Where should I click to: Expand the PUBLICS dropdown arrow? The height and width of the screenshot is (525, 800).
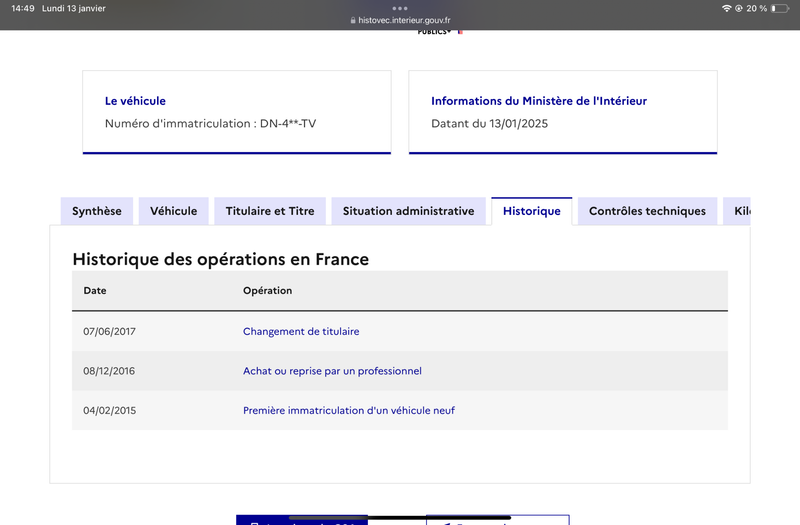click(x=449, y=32)
